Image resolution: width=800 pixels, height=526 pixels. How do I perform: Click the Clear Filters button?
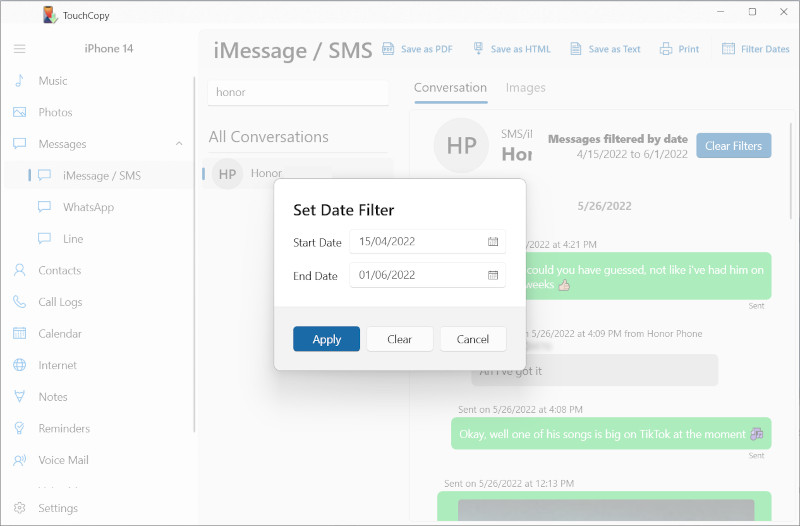pos(734,146)
